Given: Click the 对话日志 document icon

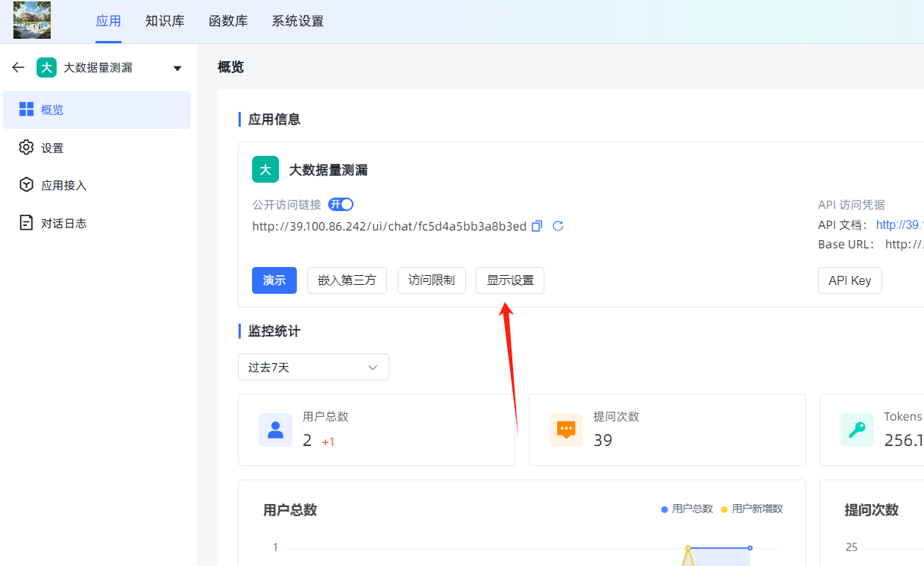Looking at the screenshot, I should pyautogui.click(x=26, y=223).
